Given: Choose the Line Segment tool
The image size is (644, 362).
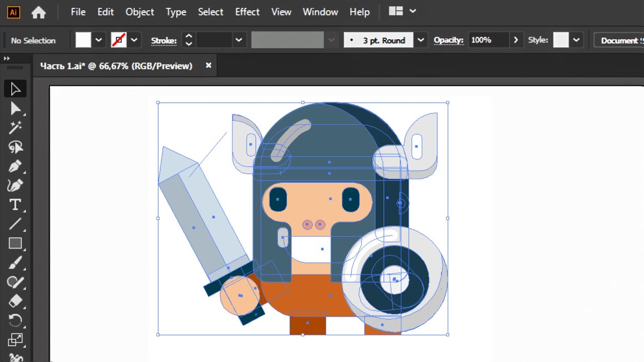Looking at the screenshot, I should pyautogui.click(x=15, y=224).
